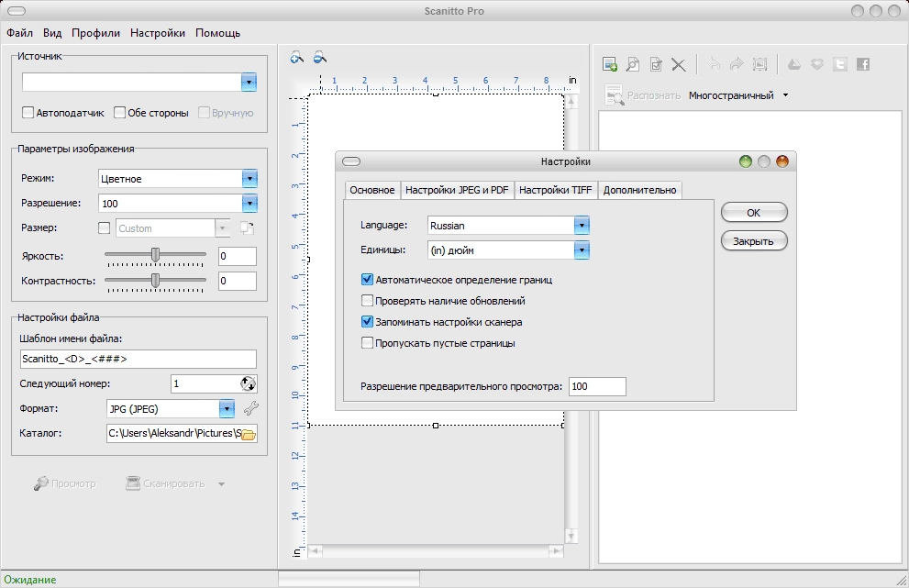The height and width of the screenshot is (588, 909).
Task: Switch to the Настройки TIFF tab
Action: pyautogui.click(x=555, y=190)
